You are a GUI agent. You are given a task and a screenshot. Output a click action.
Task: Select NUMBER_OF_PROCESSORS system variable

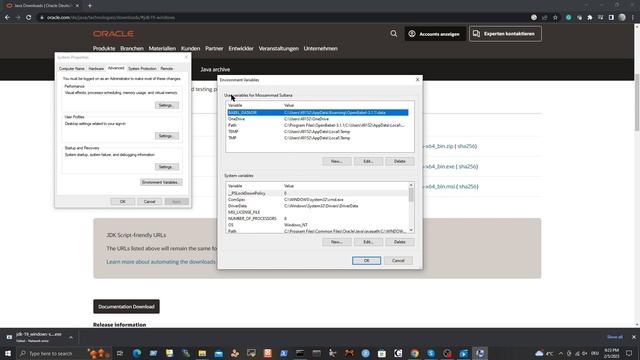coord(318,218)
